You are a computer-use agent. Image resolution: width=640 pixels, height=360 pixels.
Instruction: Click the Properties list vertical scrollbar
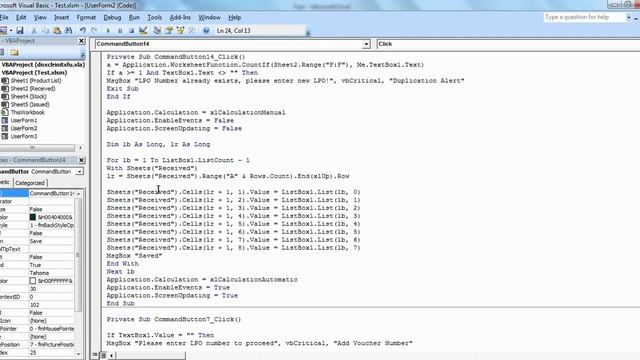click(x=78, y=273)
